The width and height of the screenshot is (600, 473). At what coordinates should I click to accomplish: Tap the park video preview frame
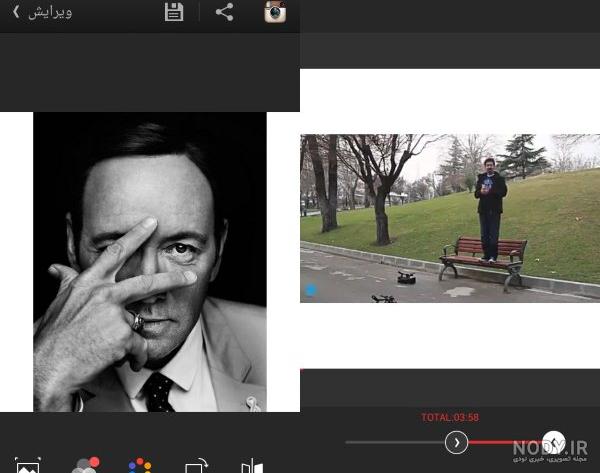pos(450,218)
